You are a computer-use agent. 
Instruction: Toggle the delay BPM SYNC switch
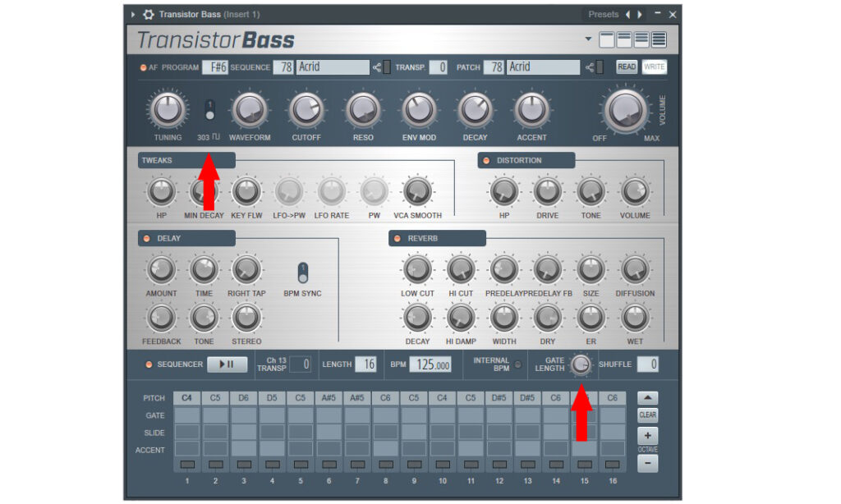point(302,273)
